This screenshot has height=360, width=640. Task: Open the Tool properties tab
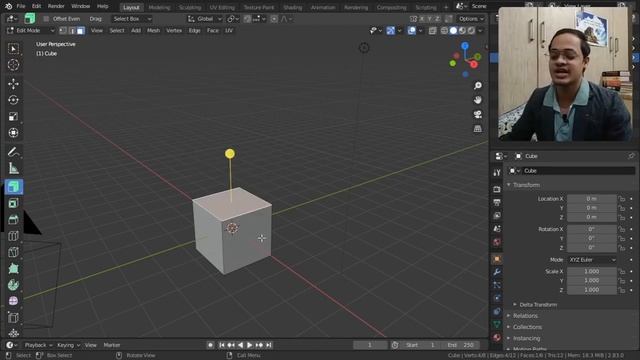pyautogui.click(x=497, y=173)
